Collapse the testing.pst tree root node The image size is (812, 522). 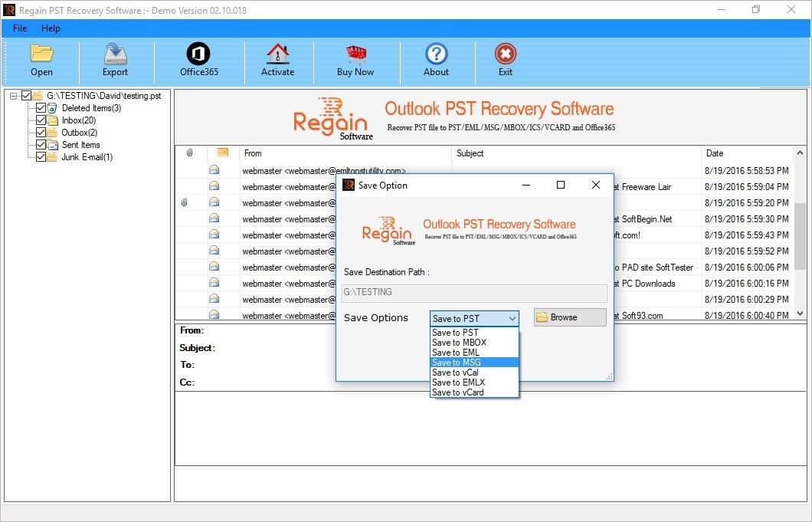[x=13, y=96]
